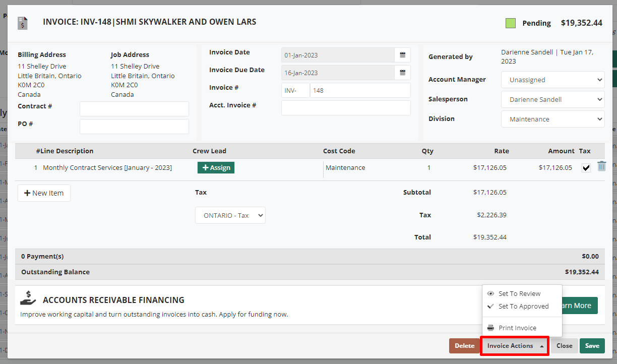Select Set To Review menu option

(519, 293)
